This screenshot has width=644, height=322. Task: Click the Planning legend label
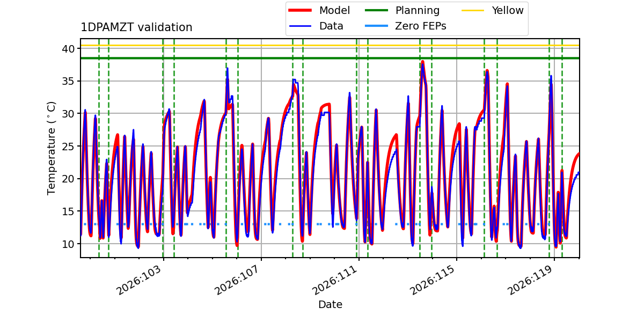(x=417, y=11)
